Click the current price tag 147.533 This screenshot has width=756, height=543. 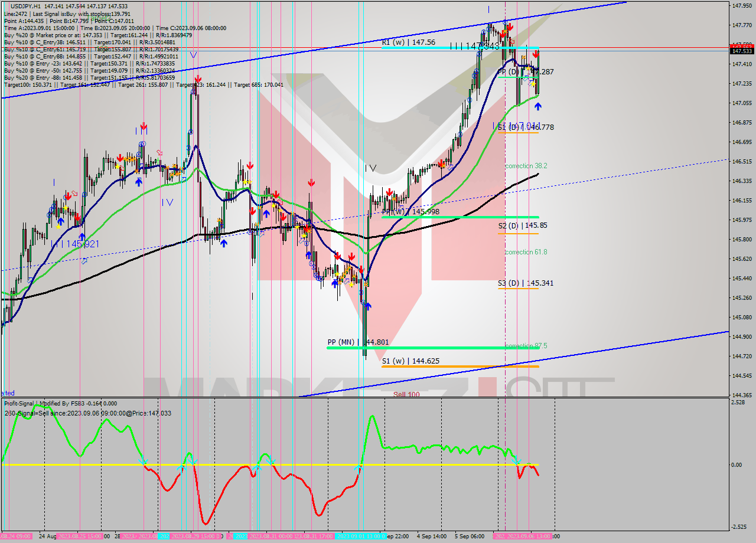coord(742,51)
